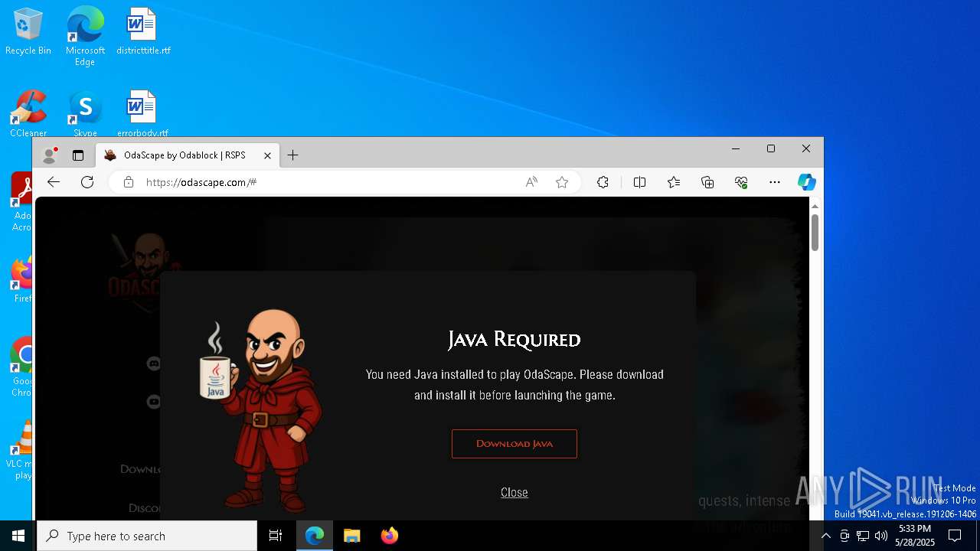Click the page vertical scrollbar thumb
The width and height of the screenshot is (980, 551).
pyautogui.click(x=815, y=232)
